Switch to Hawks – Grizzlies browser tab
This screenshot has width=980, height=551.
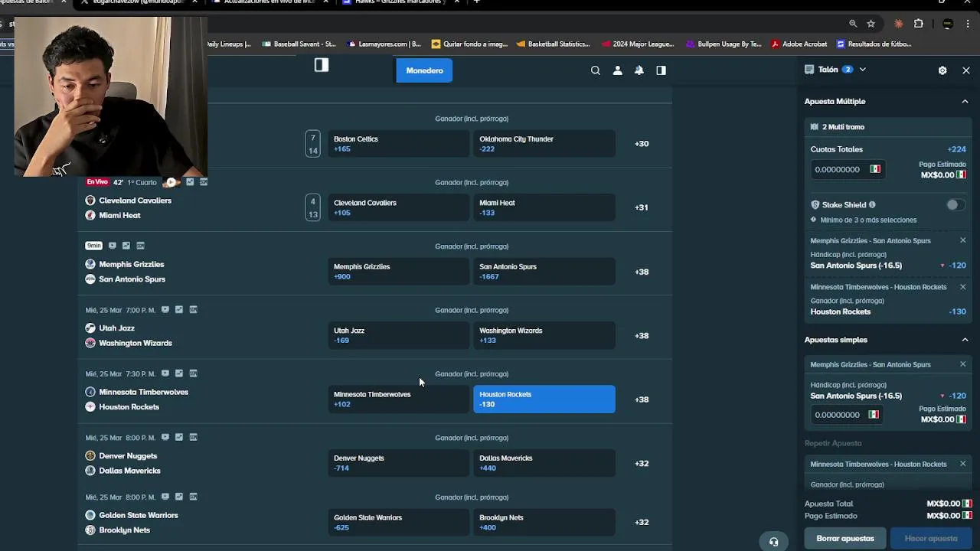398,2
